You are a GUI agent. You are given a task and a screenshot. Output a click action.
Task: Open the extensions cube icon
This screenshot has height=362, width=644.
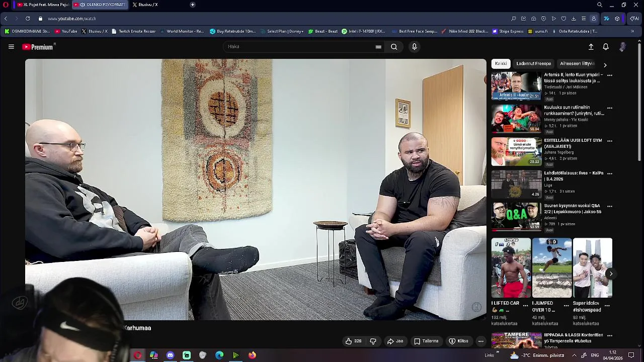coord(617,19)
